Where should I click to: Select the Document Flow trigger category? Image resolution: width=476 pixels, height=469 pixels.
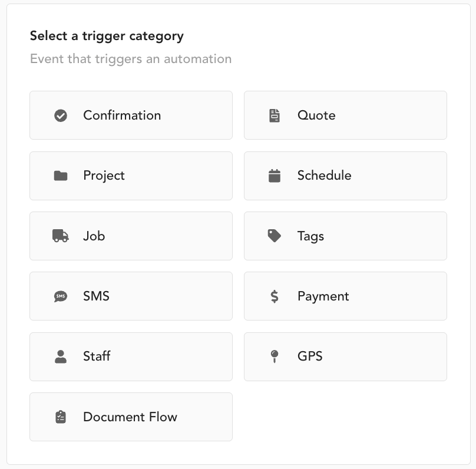tap(131, 417)
